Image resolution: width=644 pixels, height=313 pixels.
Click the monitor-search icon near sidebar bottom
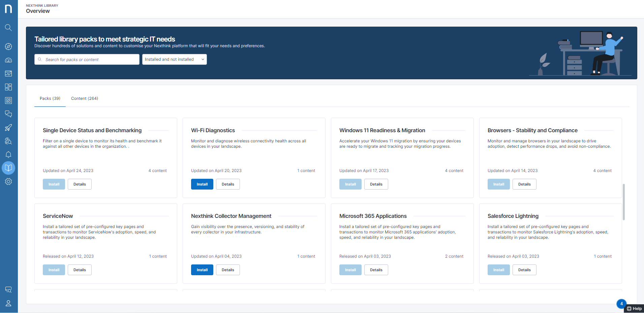pyautogui.click(x=8, y=289)
